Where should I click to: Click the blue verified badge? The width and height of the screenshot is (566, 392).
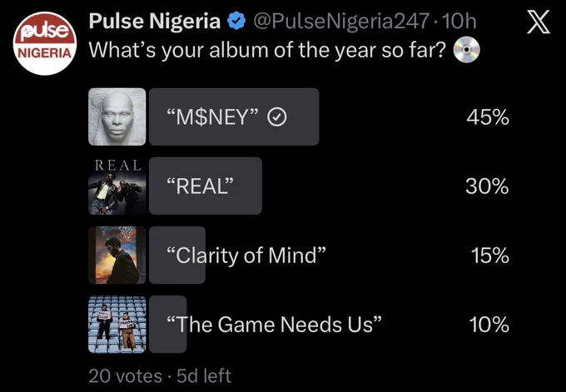pyautogui.click(x=236, y=22)
